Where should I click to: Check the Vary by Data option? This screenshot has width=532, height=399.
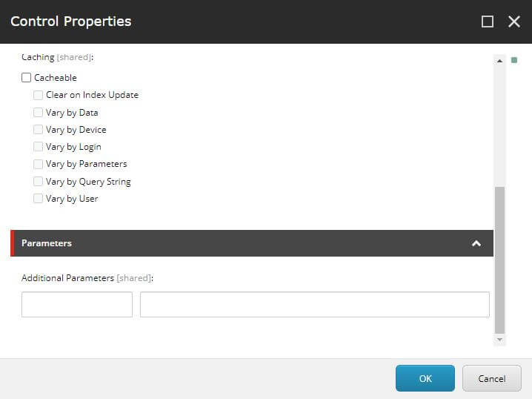pyautogui.click(x=38, y=113)
